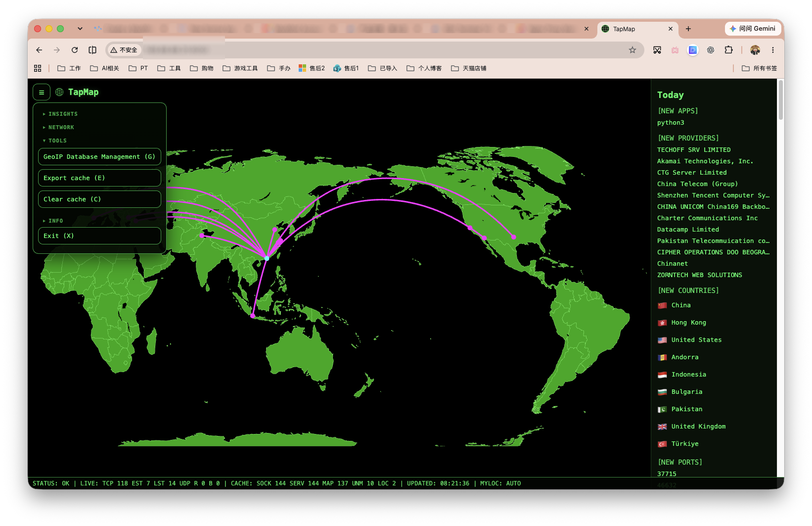The height and width of the screenshot is (526, 812).
Task: Click the Exit (X) button
Action: pyautogui.click(x=99, y=236)
